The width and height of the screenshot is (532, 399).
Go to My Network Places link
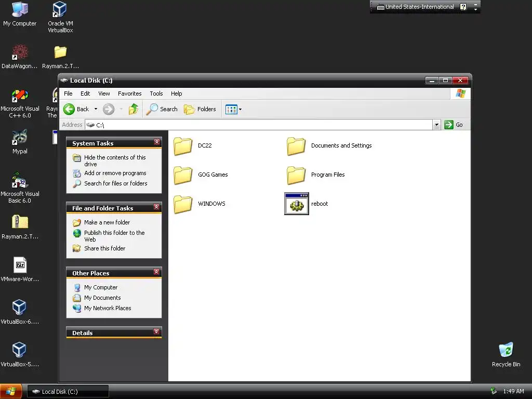[107, 308]
